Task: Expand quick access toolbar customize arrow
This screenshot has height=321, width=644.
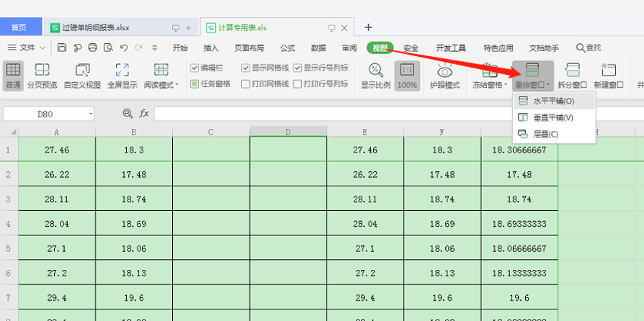Action: point(155,48)
